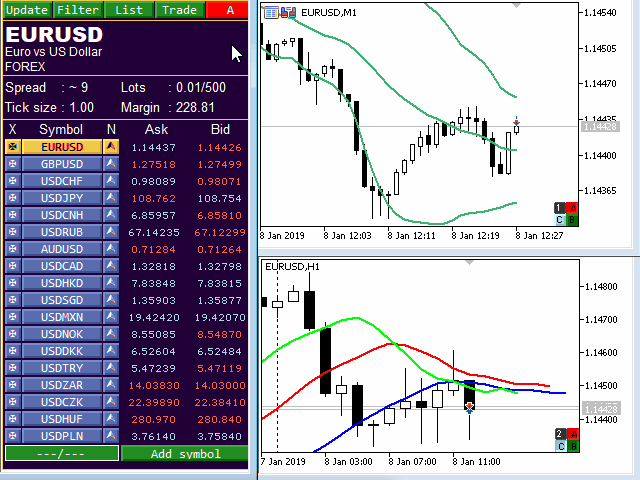The width and height of the screenshot is (640, 480).
Task: Click the Bid column header
Action: pos(220,129)
